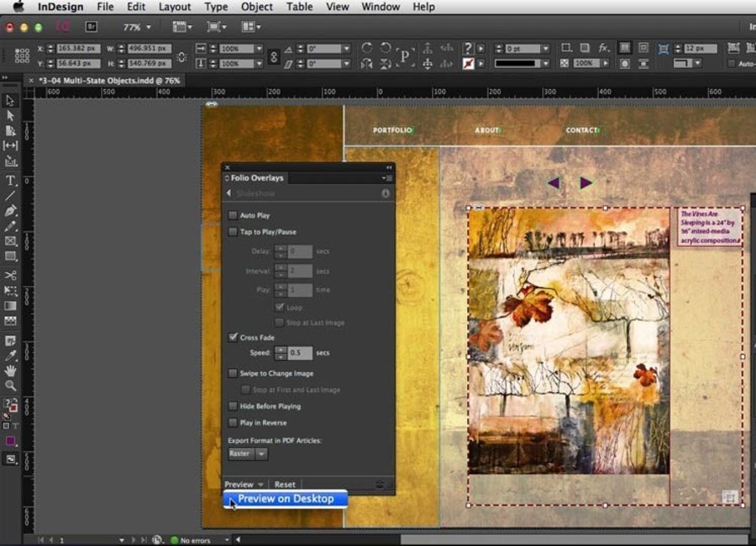Image resolution: width=756 pixels, height=546 pixels.
Task: Click the Multi-State Objects document tab
Action: (x=109, y=81)
